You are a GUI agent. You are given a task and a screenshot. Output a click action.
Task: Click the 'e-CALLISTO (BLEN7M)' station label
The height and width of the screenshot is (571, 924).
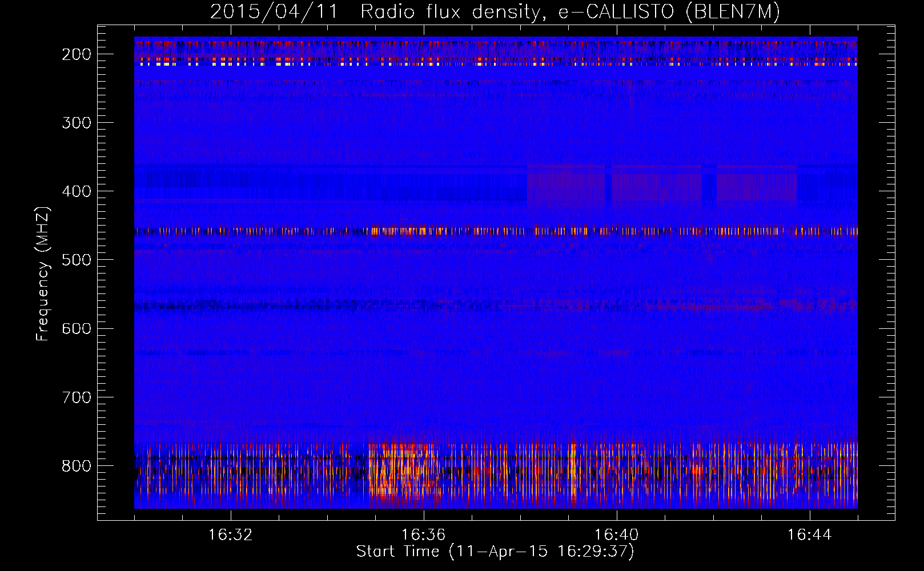[669, 13]
